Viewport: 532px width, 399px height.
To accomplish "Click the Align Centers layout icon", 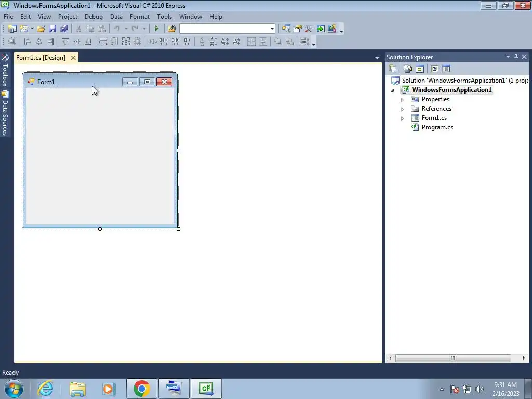I will point(39,42).
